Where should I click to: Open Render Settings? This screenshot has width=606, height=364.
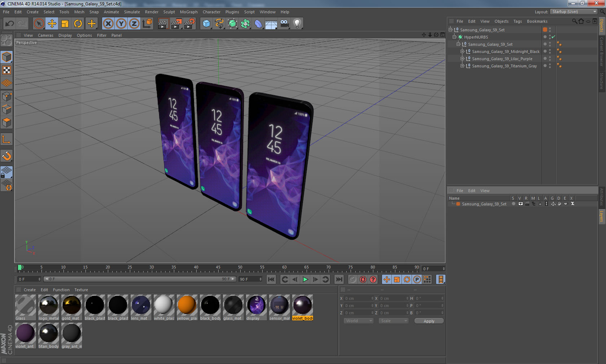click(x=190, y=24)
